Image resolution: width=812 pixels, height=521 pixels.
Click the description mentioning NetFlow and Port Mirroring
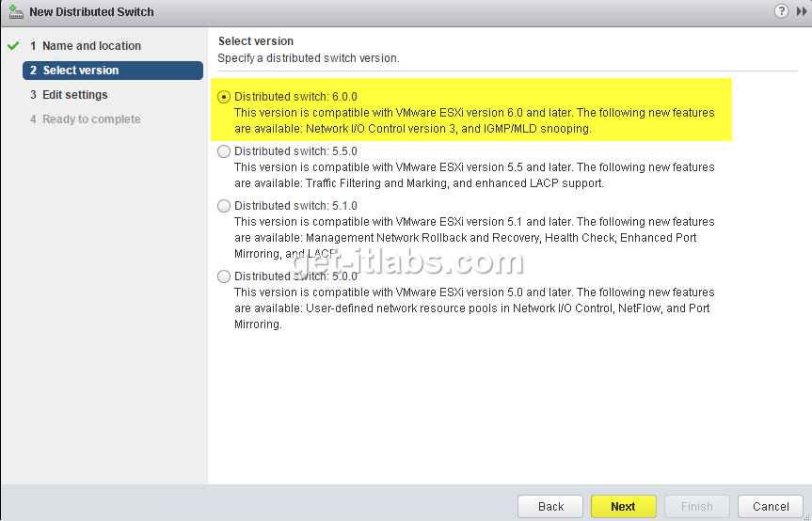click(474, 308)
